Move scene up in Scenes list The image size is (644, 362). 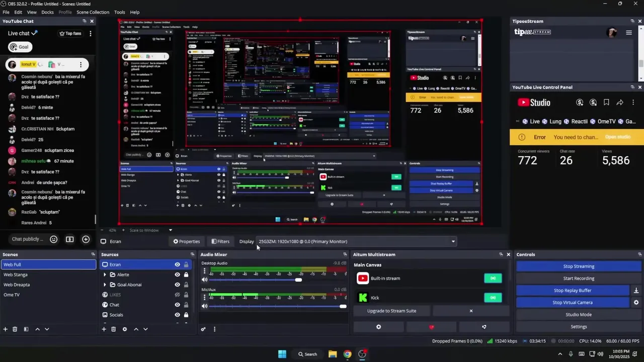coord(37,329)
